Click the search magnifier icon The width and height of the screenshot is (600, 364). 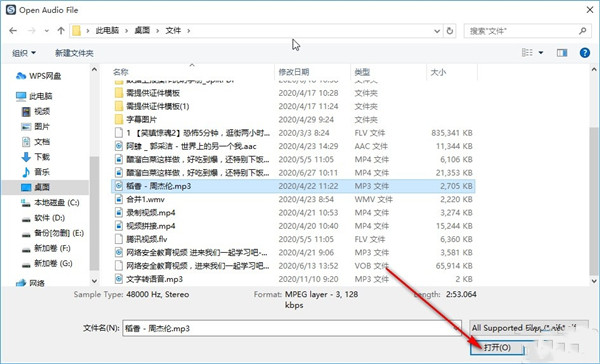582,31
